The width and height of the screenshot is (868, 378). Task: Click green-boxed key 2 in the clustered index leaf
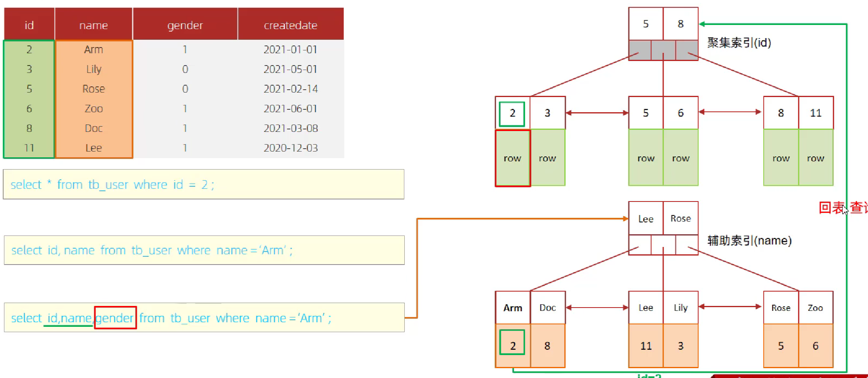click(x=512, y=113)
